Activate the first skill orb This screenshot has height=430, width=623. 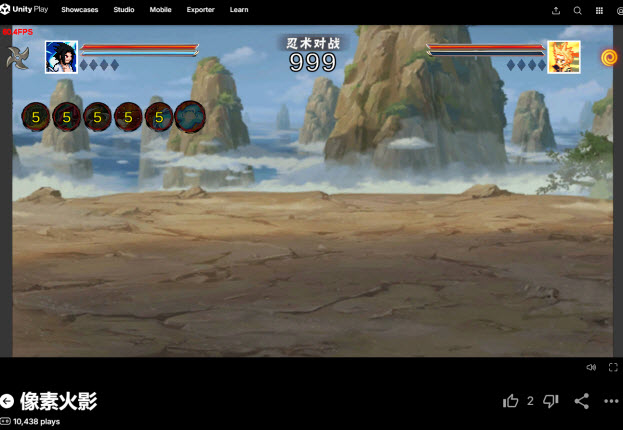[x=36, y=117]
